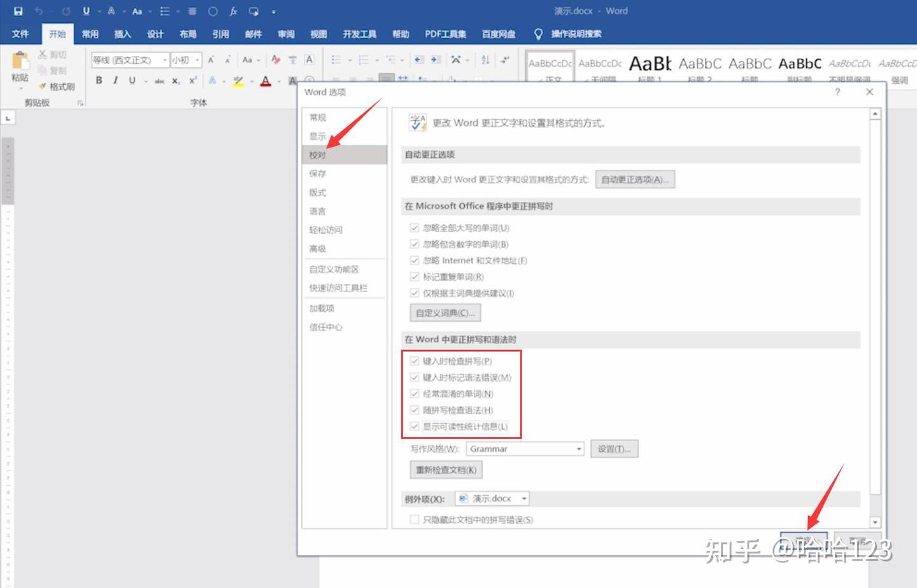This screenshot has height=588, width=917.
Task: Switch to the 审阅 ribbon tab
Action: click(x=286, y=34)
